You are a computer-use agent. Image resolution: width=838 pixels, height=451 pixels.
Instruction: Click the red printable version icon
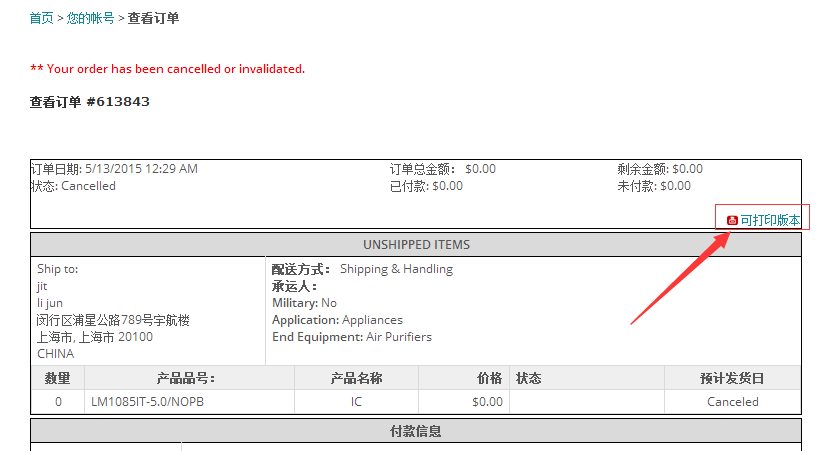pos(732,220)
